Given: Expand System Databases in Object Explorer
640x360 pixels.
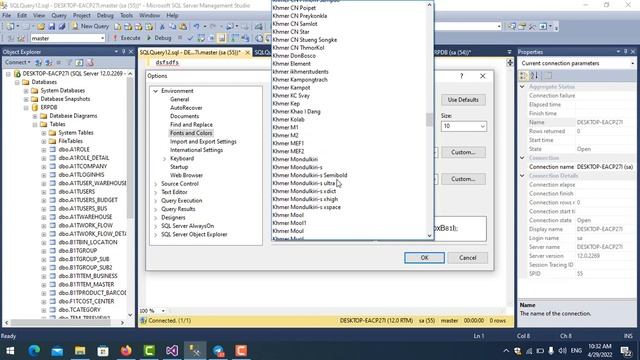Looking at the screenshot, I should click(26, 91).
